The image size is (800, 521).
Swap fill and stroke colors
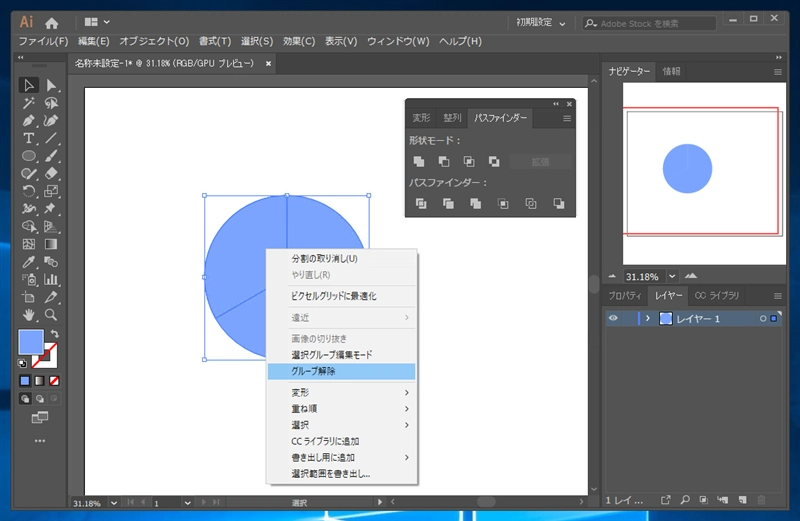tap(55, 334)
